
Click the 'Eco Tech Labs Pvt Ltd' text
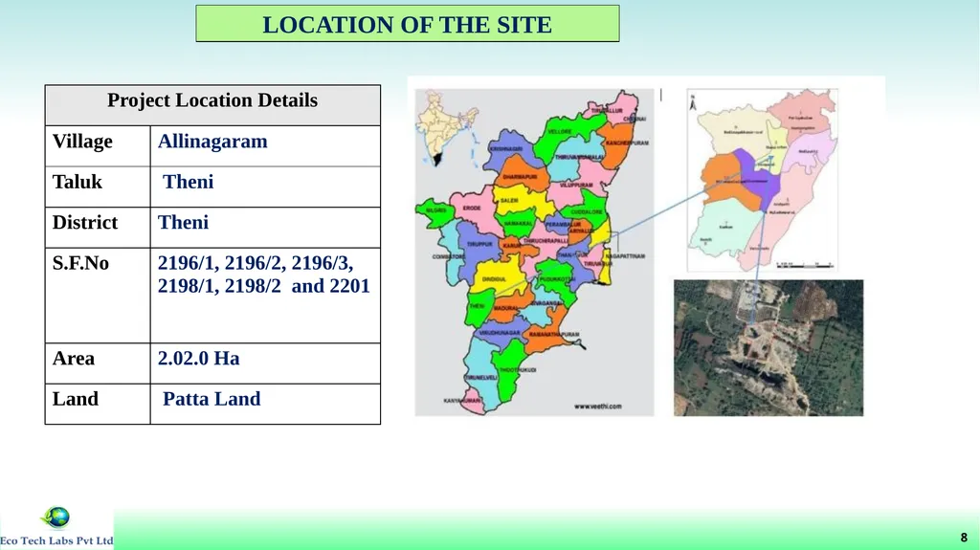(56, 540)
